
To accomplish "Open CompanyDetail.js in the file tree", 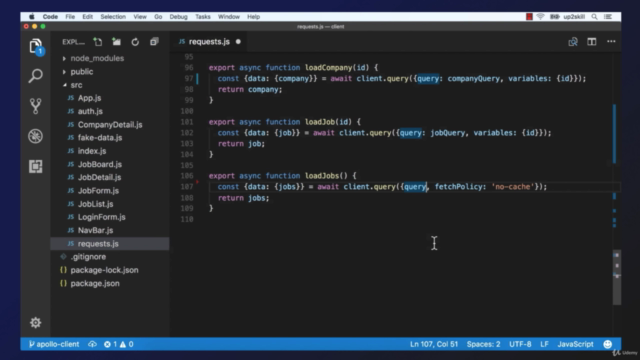I will click(110, 124).
